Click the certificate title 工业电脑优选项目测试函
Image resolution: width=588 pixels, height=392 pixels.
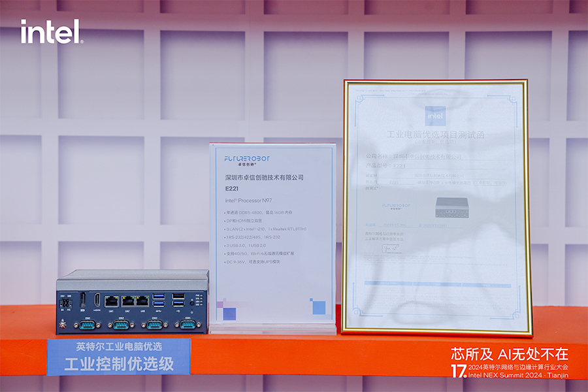pos(435,135)
